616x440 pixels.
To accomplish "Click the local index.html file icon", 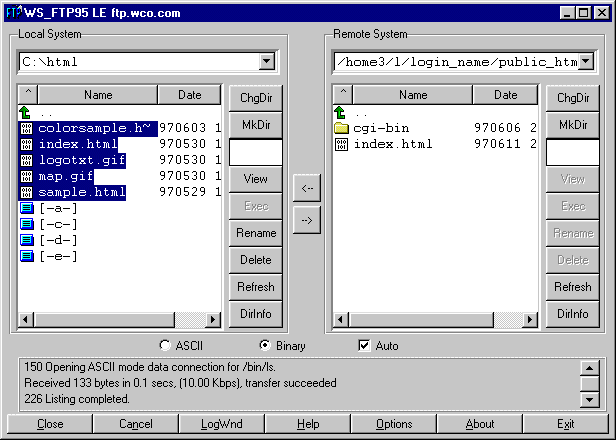I will pos(26,144).
